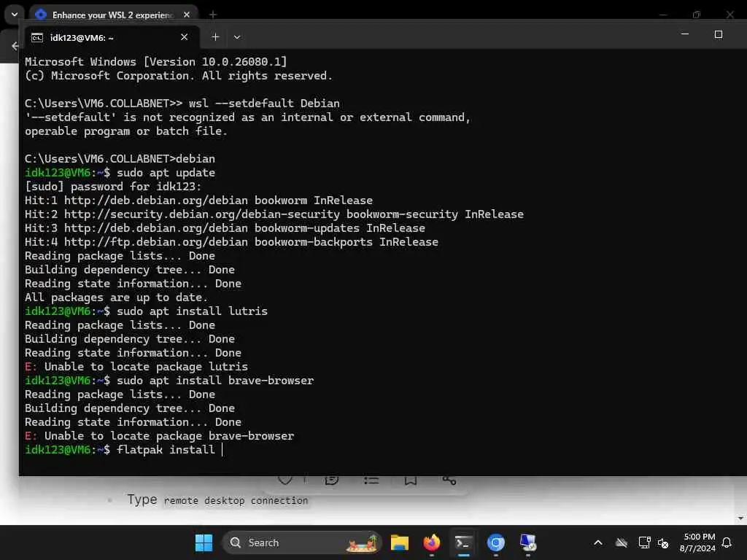Open the cloud sync tray icon

(622, 542)
